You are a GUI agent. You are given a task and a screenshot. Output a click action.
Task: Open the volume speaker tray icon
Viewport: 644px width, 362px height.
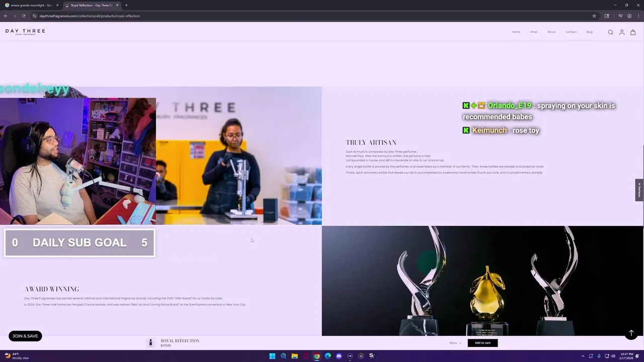coord(613,356)
